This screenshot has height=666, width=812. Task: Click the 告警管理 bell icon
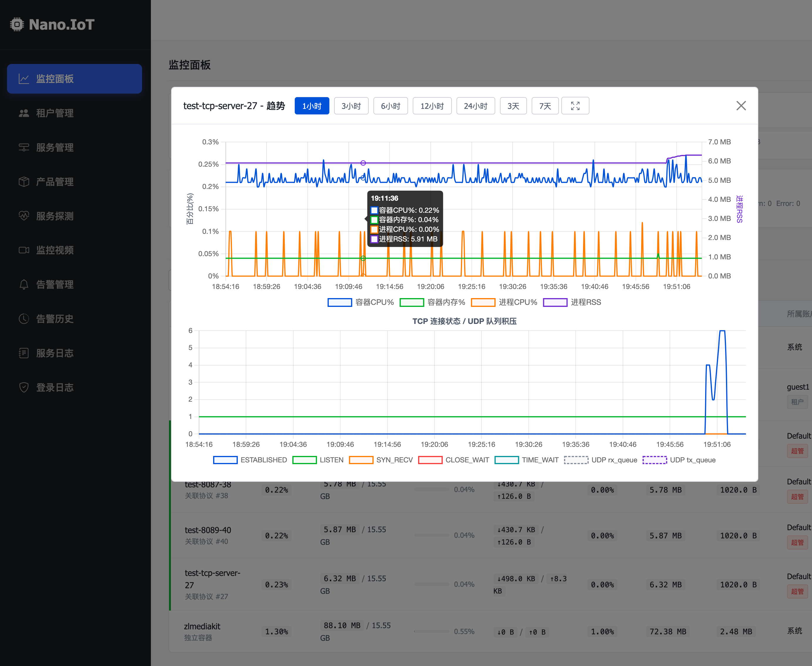pos(24,285)
